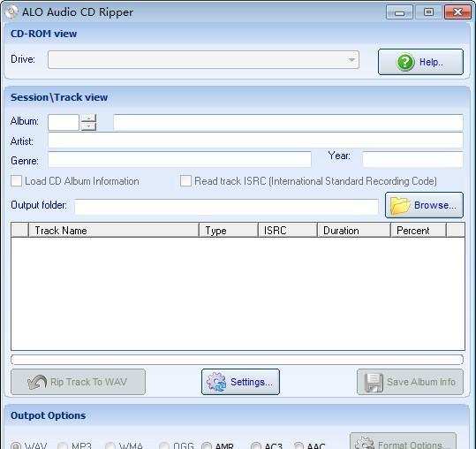Click the Rip Track arrow icon
Viewport: 476px width, 449px height.
[37, 382]
